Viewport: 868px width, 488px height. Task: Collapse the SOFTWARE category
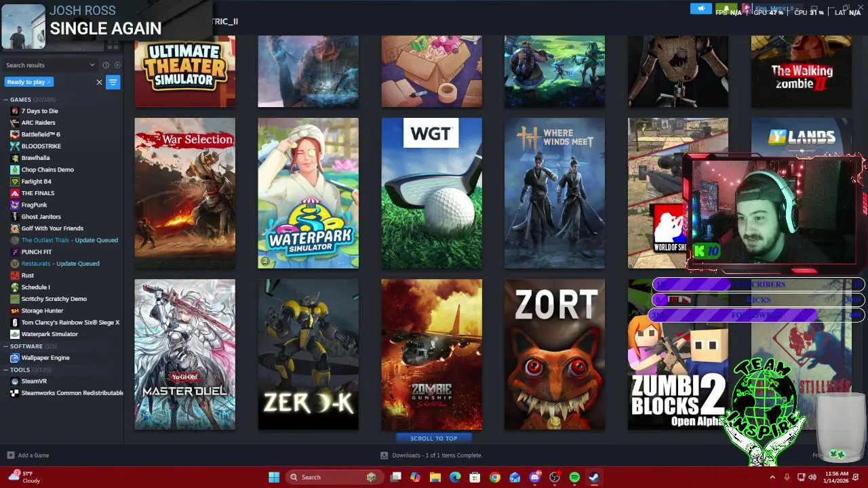pos(6,346)
